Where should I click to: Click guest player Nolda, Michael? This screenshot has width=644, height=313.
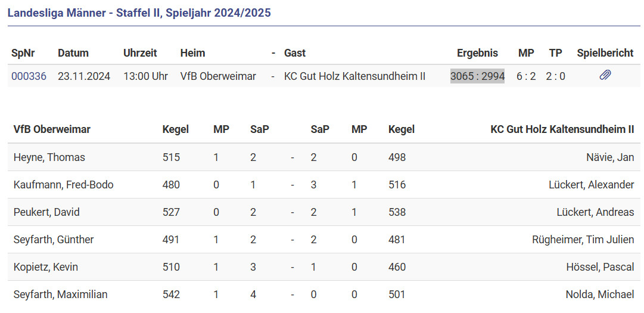tap(599, 295)
